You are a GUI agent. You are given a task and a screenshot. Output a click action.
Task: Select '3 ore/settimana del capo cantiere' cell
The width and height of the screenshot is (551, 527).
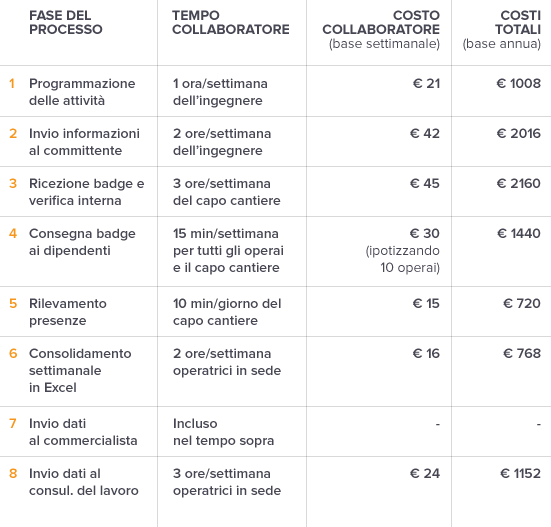227,192
